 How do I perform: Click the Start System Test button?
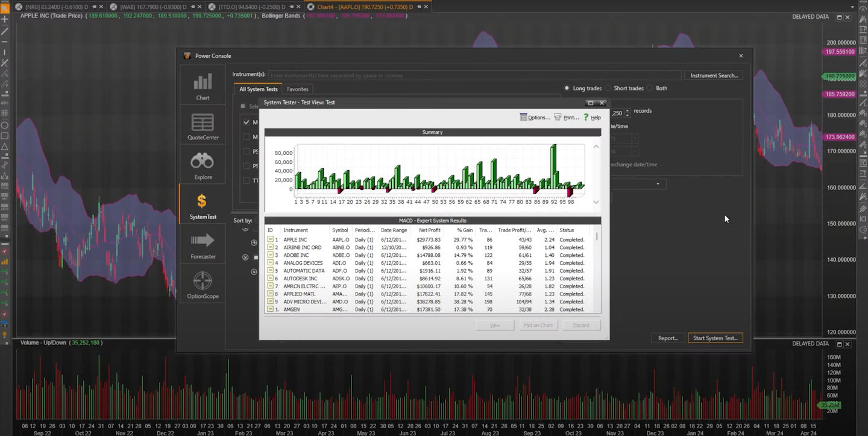tap(715, 338)
